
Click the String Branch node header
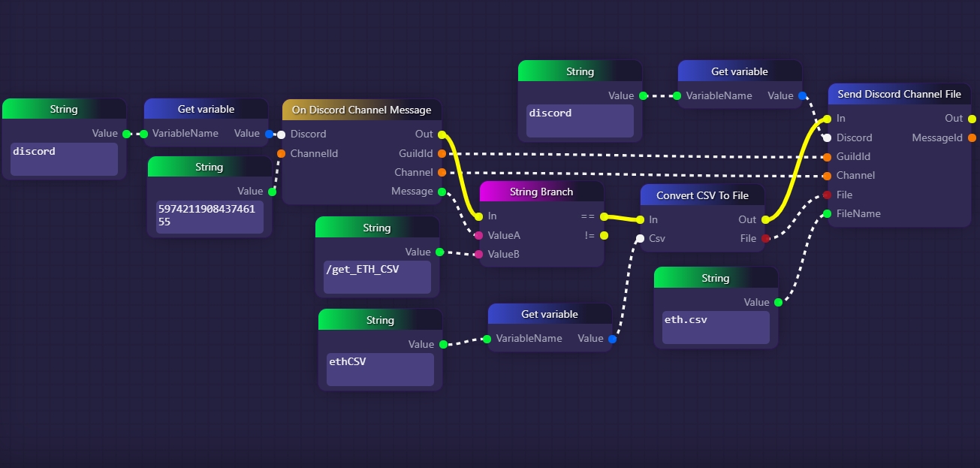(541, 192)
